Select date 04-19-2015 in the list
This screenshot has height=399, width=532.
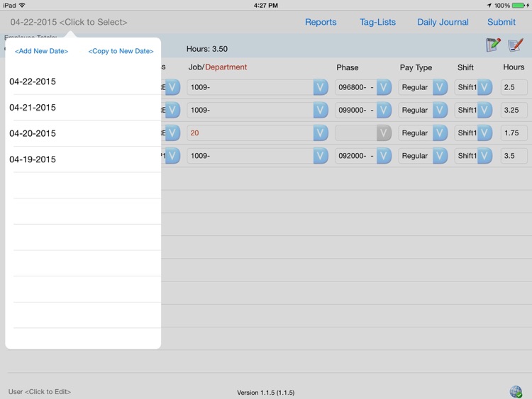pyautogui.click(x=83, y=159)
